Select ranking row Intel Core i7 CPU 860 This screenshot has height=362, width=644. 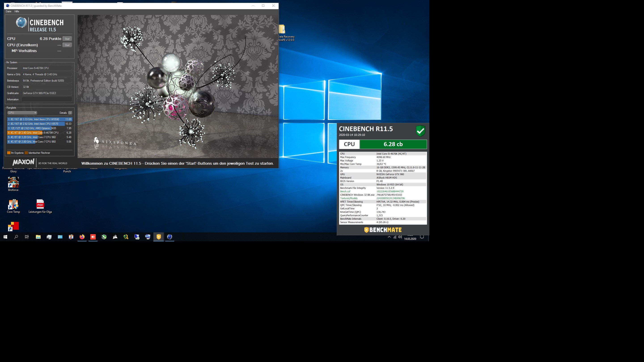click(40, 142)
